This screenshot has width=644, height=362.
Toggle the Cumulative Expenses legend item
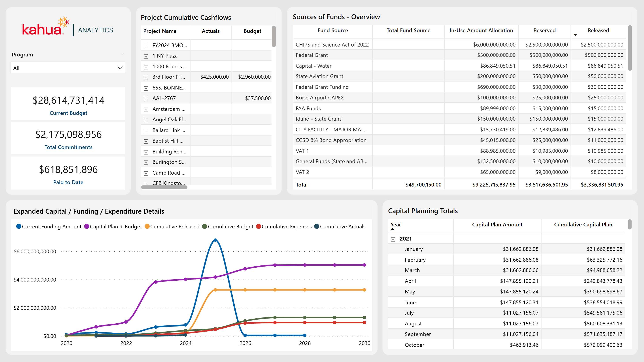point(286,227)
